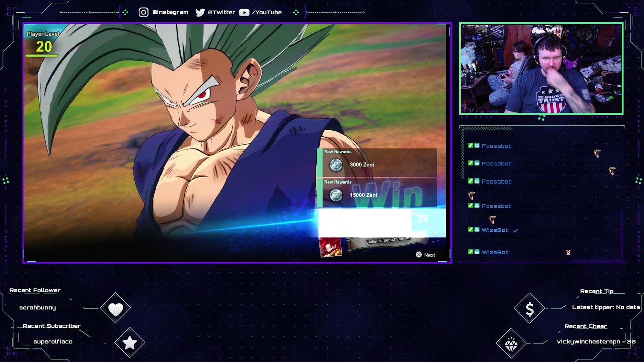
Task: Click the level progress bar under 20
Action: (x=42, y=55)
